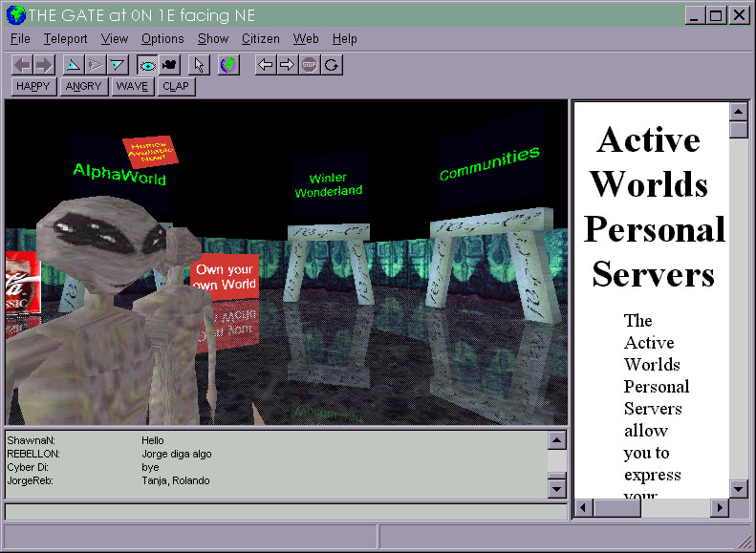Switch to third-person camera view
Screen dimensions: 756x553
click(170, 65)
